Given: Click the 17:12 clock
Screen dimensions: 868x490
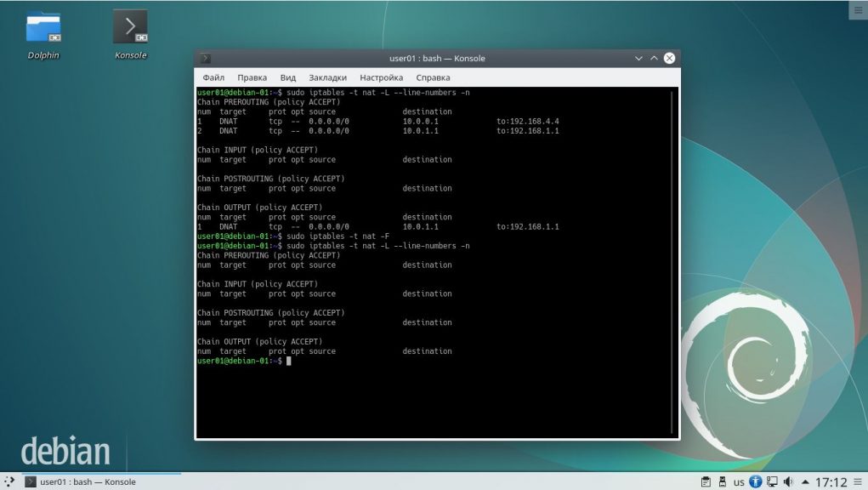Looking at the screenshot, I should tap(831, 482).
